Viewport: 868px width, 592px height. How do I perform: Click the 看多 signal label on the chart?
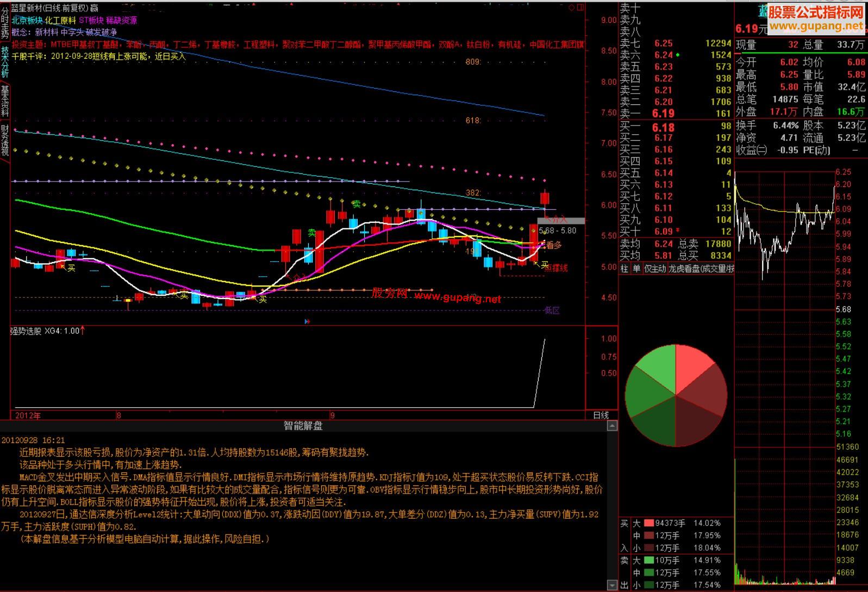point(554,246)
